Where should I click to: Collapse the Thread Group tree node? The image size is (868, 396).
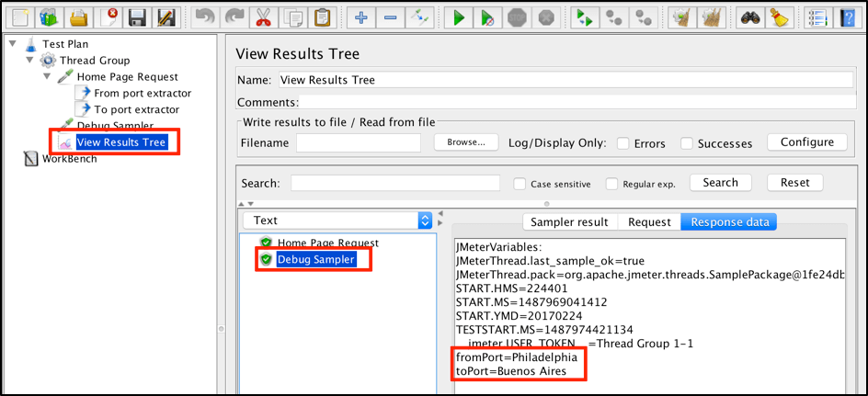[x=29, y=61]
